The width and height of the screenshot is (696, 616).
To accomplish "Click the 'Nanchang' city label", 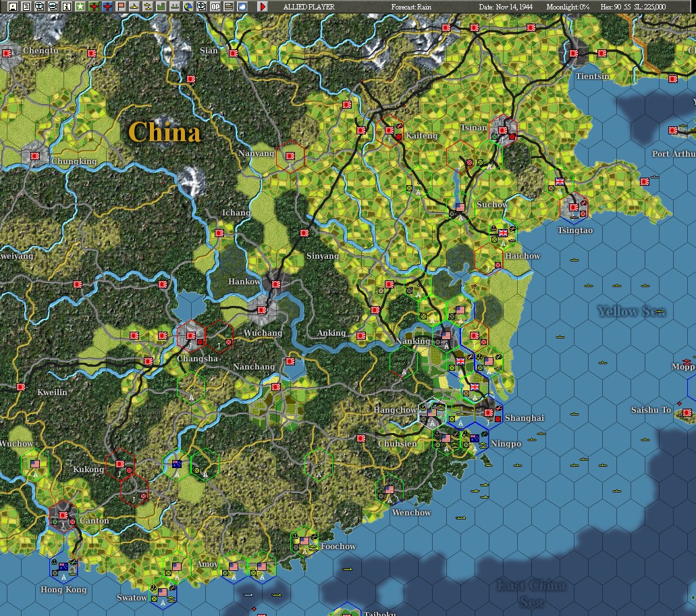I will pyautogui.click(x=254, y=367).
